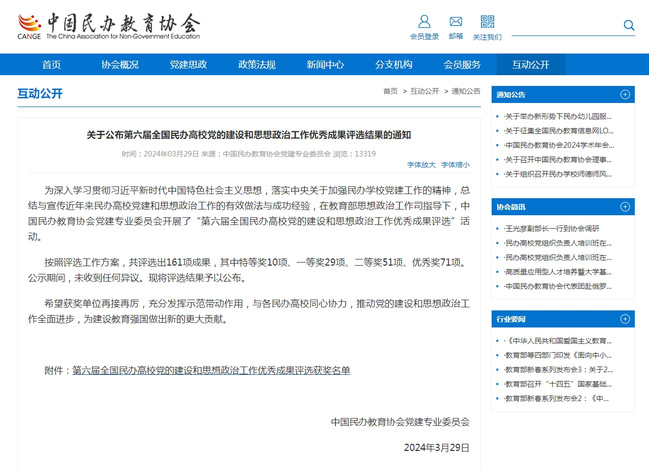Click the mailbox (邮箱) envelope icon
Screen dimensions: 649x469
(456, 21)
